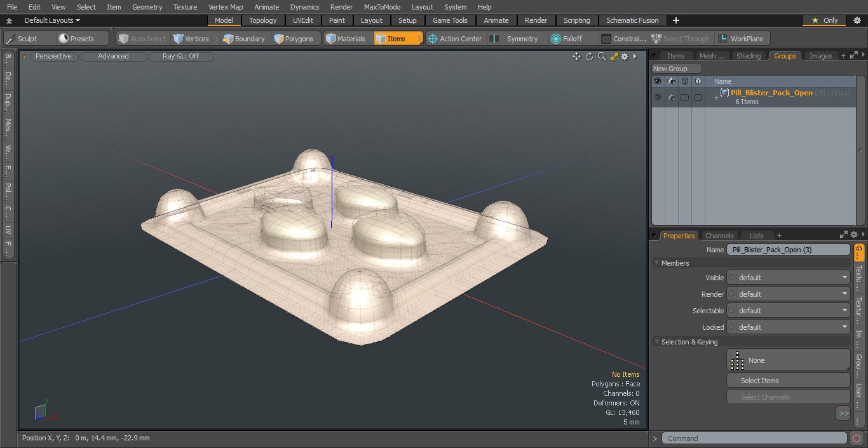Toggle the Locked channel circle in Properties
The width and height of the screenshot is (868, 448).
[731, 327]
